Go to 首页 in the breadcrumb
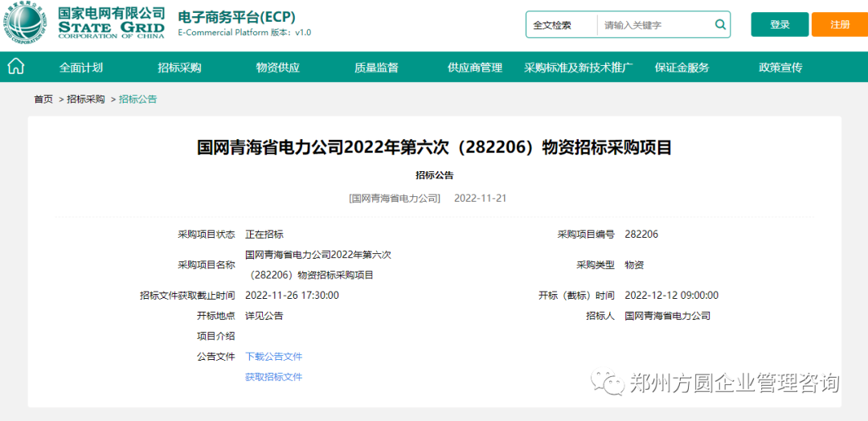868x421 pixels. click(43, 100)
